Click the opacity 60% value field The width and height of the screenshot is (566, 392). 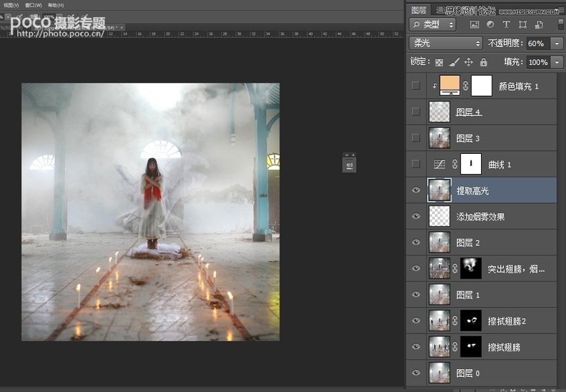point(538,43)
